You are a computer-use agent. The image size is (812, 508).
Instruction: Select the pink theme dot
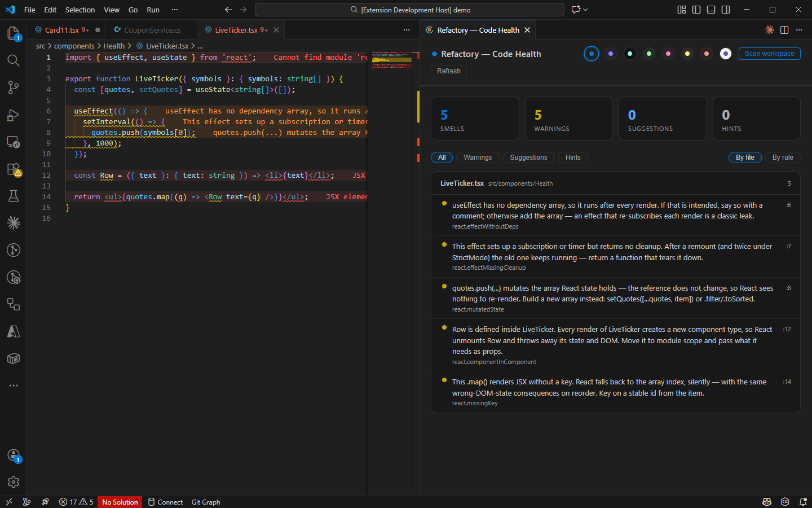[x=668, y=54]
